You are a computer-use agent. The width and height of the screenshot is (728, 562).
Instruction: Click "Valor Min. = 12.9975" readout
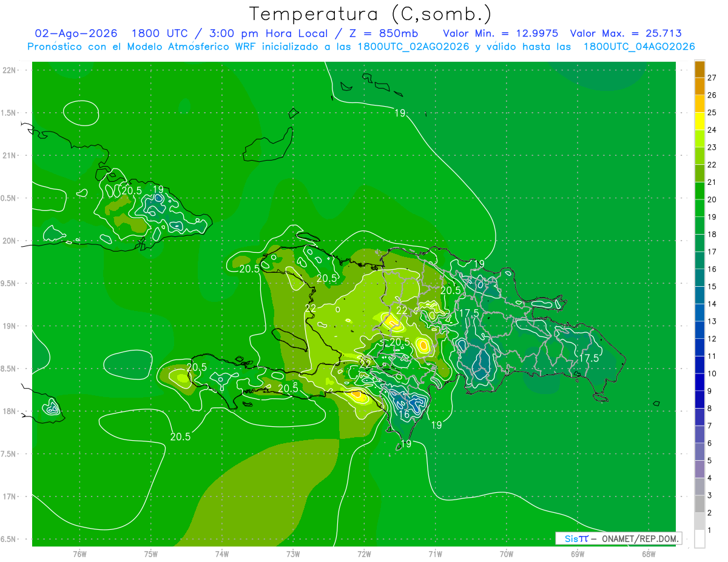click(x=500, y=33)
